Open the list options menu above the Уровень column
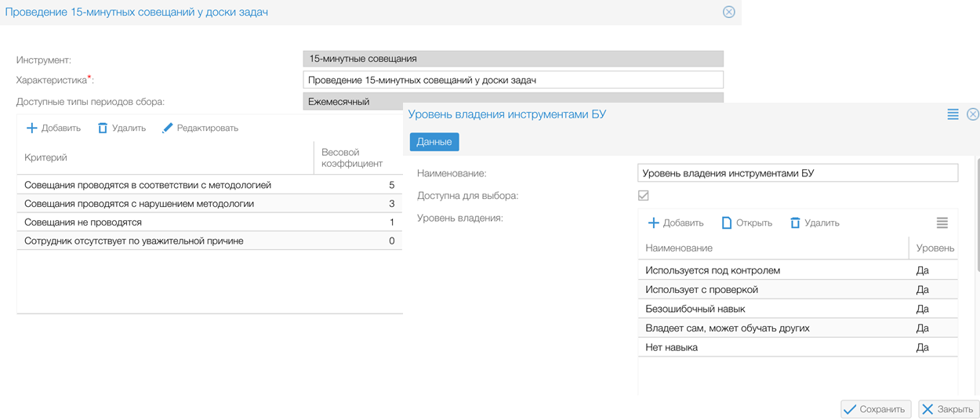This screenshot has height=420, width=980. (x=942, y=223)
